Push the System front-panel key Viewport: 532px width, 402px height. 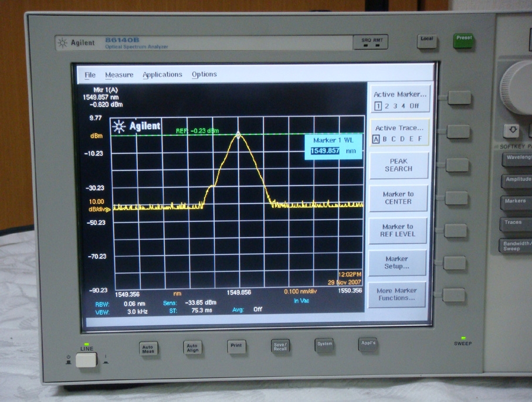[x=324, y=345]
